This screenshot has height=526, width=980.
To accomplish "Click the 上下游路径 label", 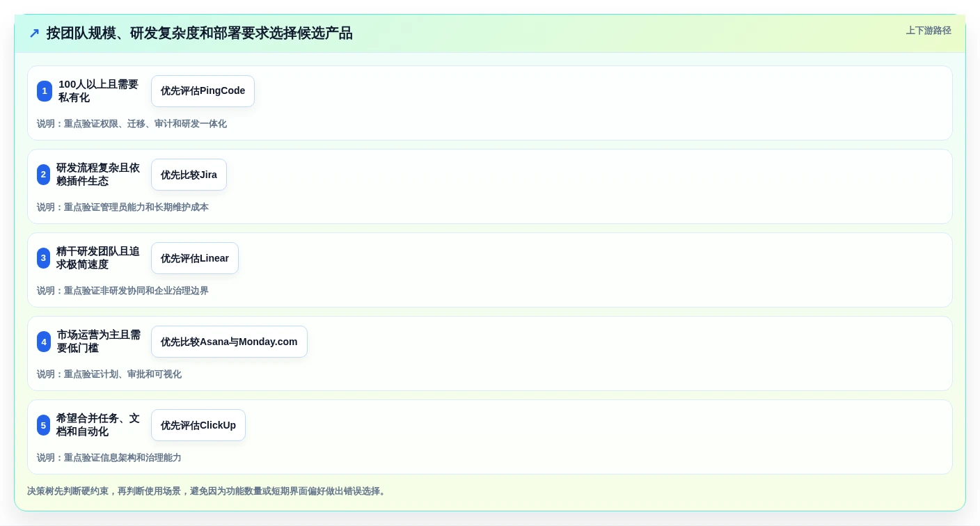I will (x=928, y=31).
